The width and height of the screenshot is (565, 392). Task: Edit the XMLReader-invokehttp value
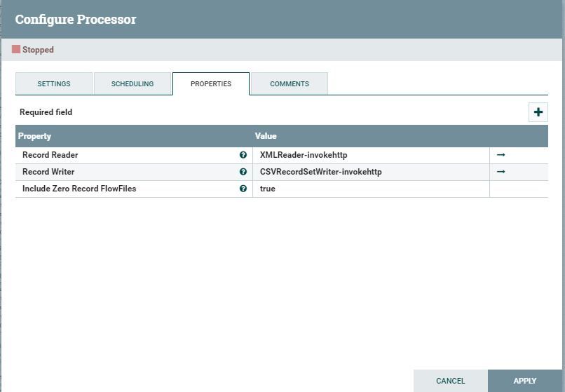pyautogui.click(x=371, y=155)
